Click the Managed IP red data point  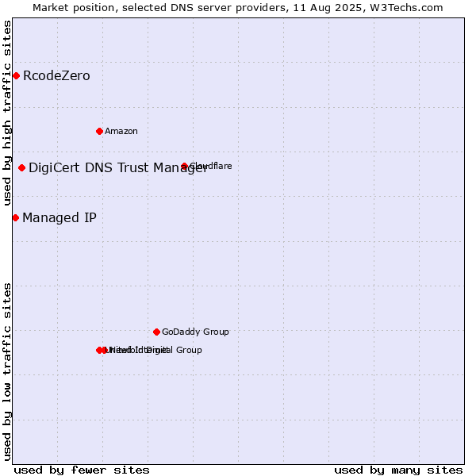(16, 218)
